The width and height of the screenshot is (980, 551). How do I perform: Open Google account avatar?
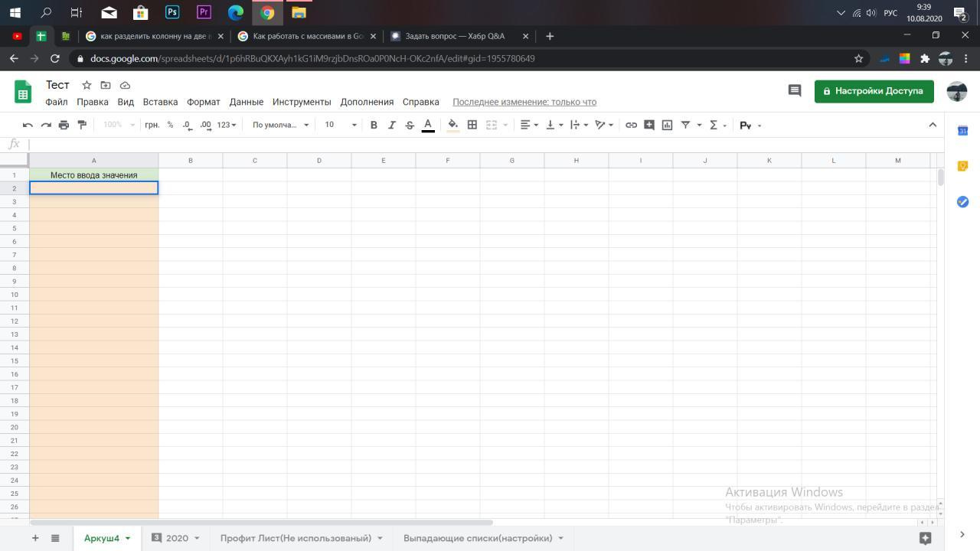coord(957,91)
